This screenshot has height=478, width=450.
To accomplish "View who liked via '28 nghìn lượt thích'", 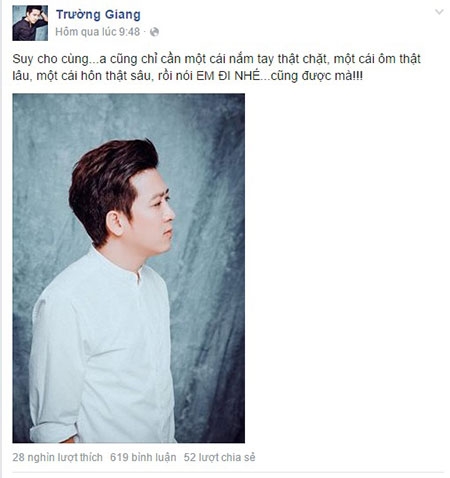I will pyautogui.click(x=57, y=457).
